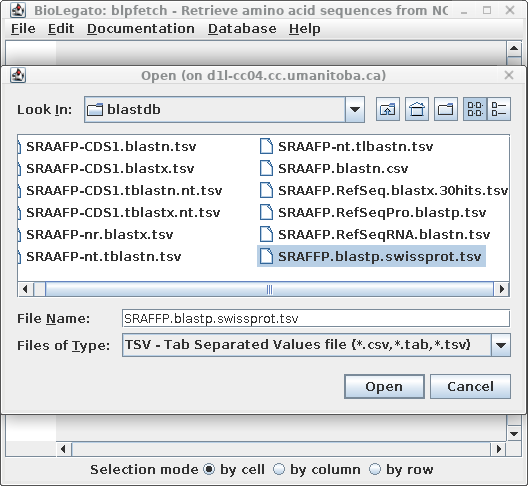Select file icon of SRAAFP-nt.tlbastn.tsv
528x486 pixels.
266,146
